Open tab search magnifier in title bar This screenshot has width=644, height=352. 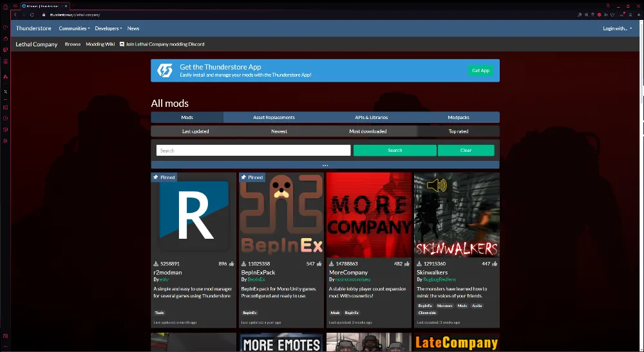click(x=609, y=6)
